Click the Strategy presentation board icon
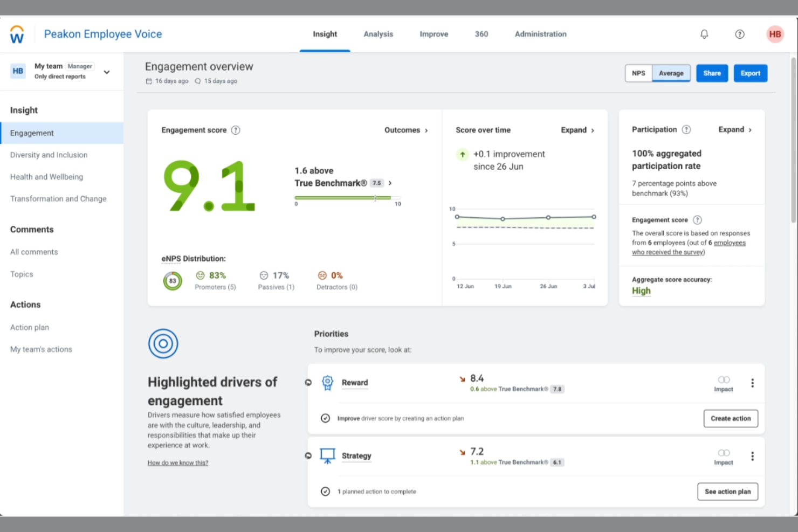Viewport: 798px width, 532px height. point(327,455)
